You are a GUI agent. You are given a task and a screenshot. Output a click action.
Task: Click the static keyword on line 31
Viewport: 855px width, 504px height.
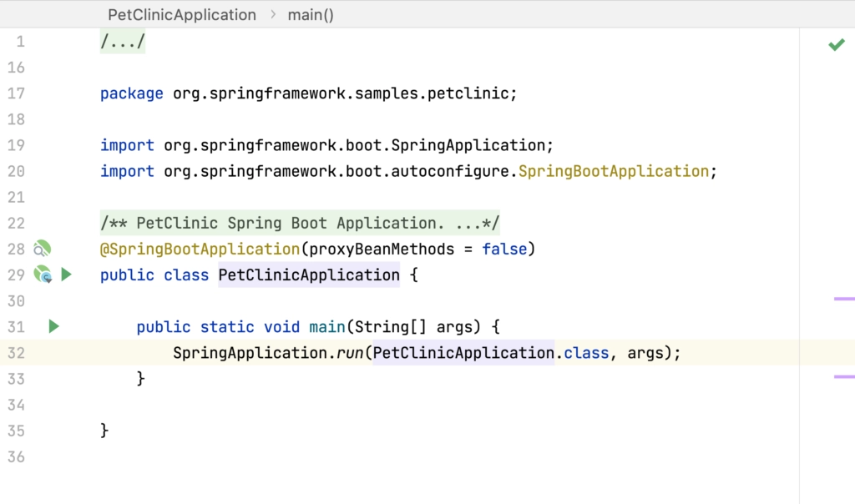227,327
